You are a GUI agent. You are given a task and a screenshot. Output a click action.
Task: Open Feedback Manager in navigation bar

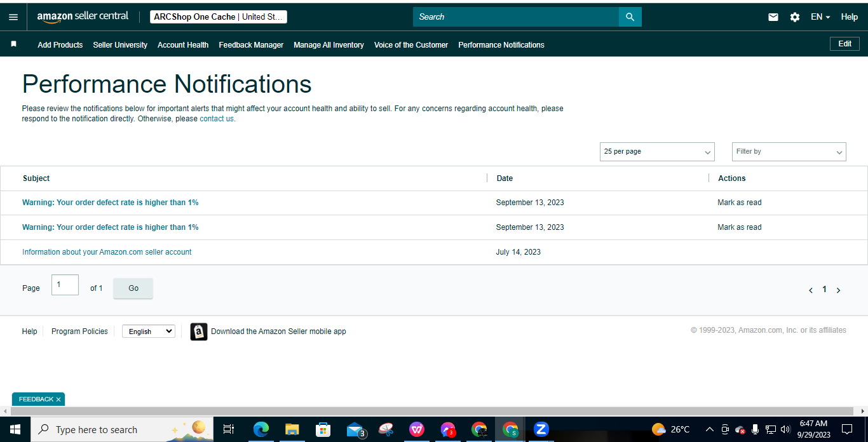[x=251, y=45]
